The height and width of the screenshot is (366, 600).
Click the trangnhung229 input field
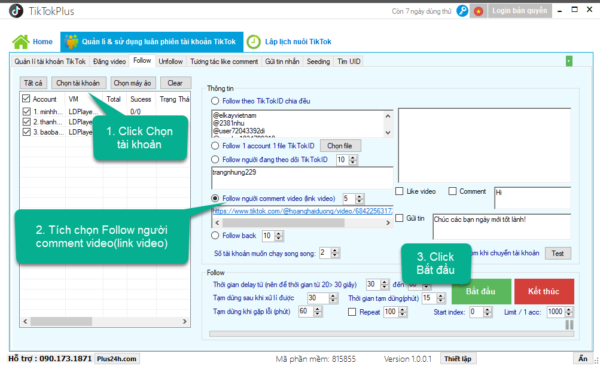[x=302, y=178]
